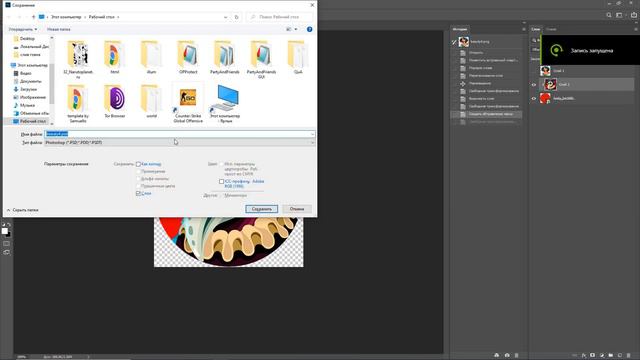Screen dimensions: 640x360
Task: Expand the address bar previous locations dropdown
Action: click(225, 17)
